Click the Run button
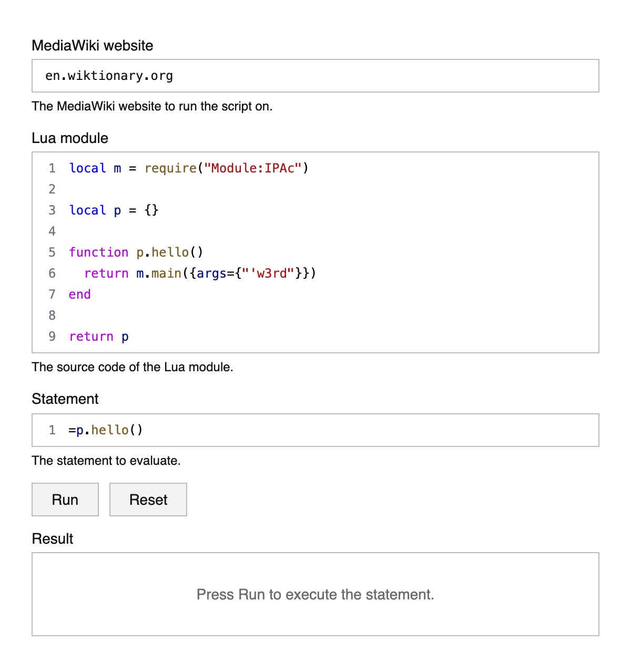Image resolution: width=631 pixels, height=672 pixels. point(65,499)
